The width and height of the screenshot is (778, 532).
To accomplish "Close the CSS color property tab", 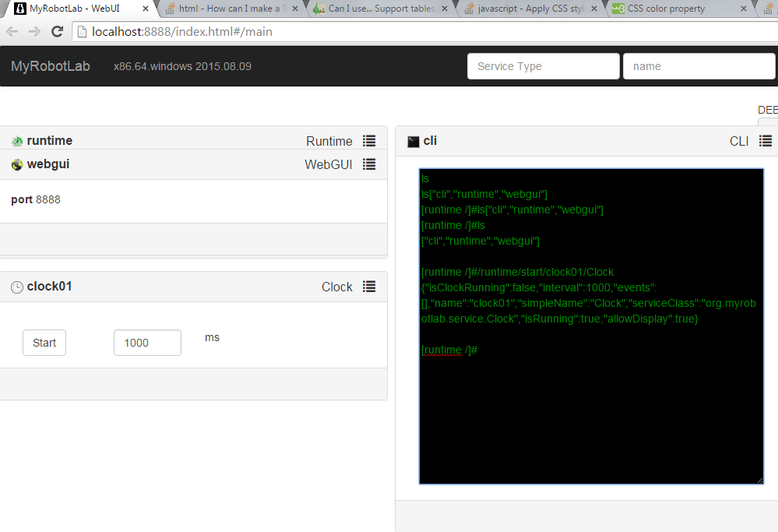I will pos(743,9).
